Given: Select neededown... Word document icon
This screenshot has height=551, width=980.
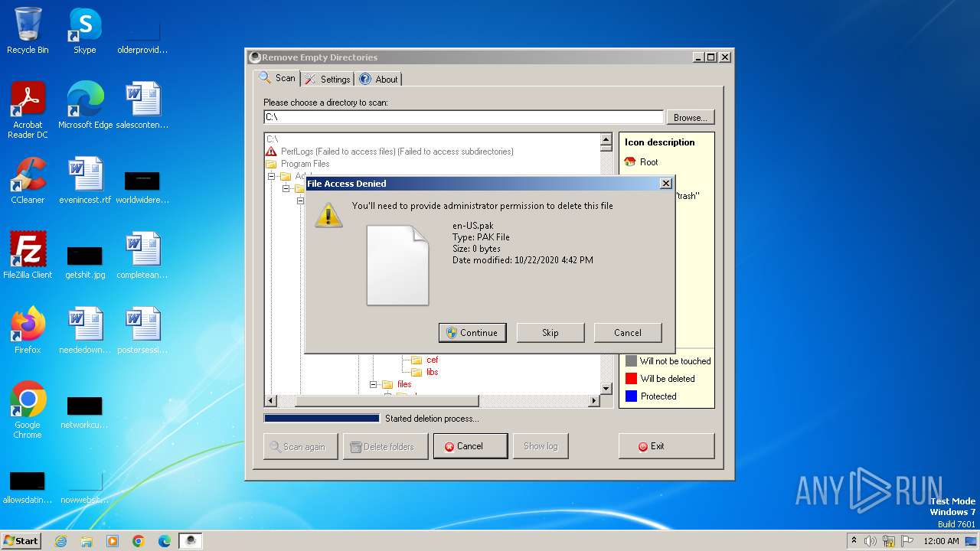Looking at the screenshot, I should (x=85, y=331).
